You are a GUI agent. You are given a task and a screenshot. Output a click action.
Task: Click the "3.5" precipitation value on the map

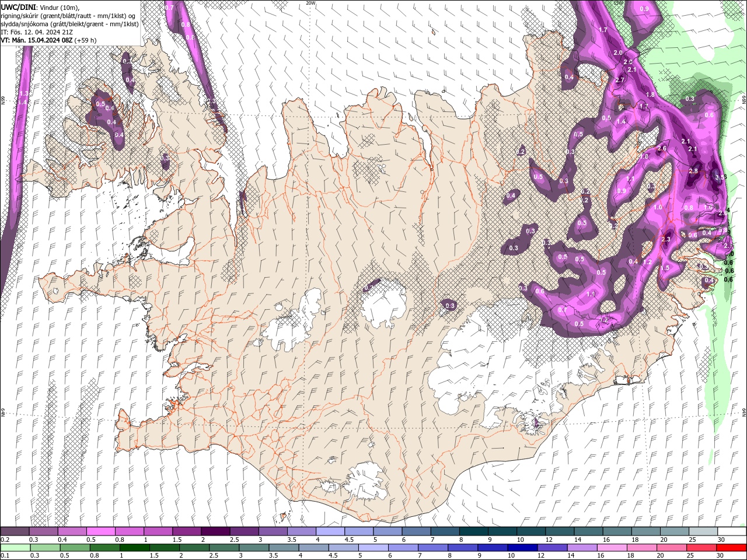pyautogui.click(x=721, y=177)
